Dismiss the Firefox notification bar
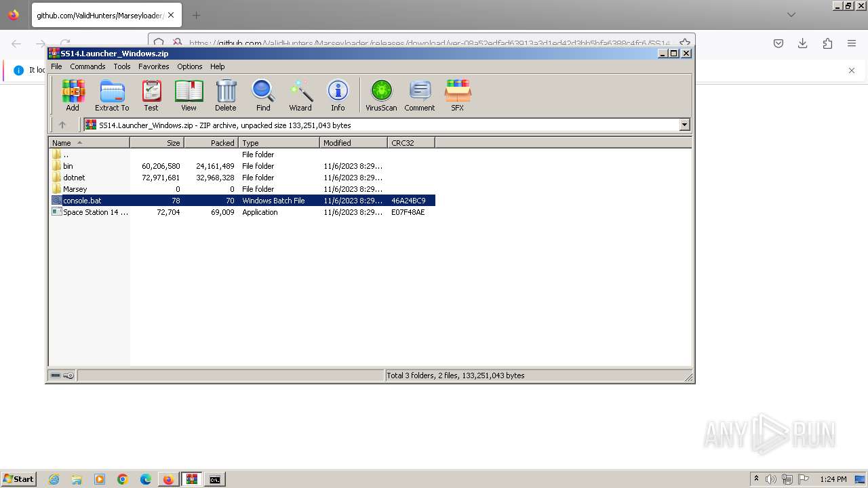Screen dimensions: 868x488 pos(852,70)
